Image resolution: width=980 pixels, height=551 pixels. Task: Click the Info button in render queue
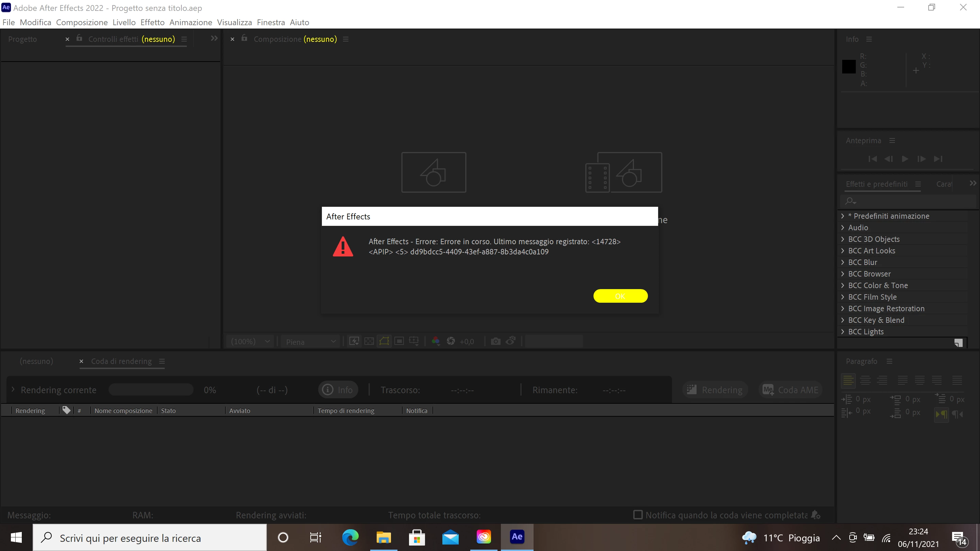point(338,390)
